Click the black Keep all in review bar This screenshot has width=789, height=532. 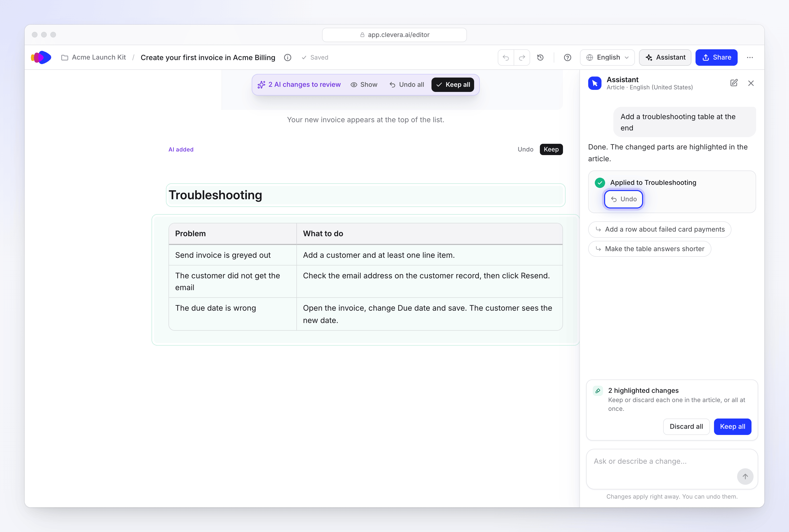453,84
